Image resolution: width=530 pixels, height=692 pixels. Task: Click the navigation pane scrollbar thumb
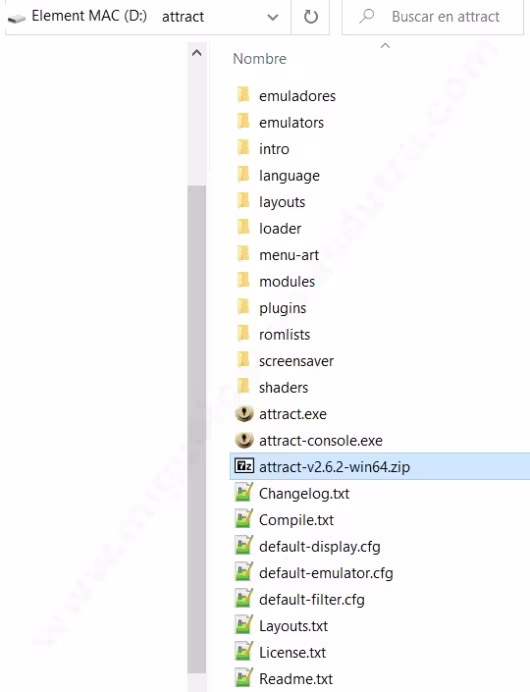197,429
